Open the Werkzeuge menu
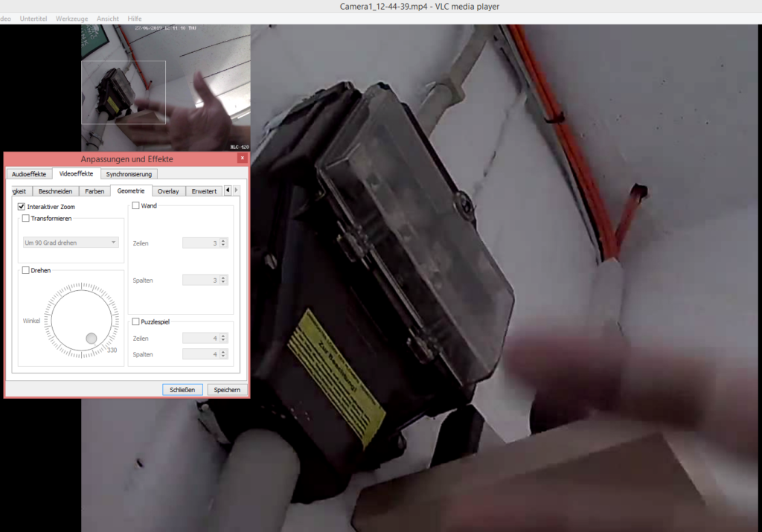The image size is (762, 532). [x=71, y=18]
